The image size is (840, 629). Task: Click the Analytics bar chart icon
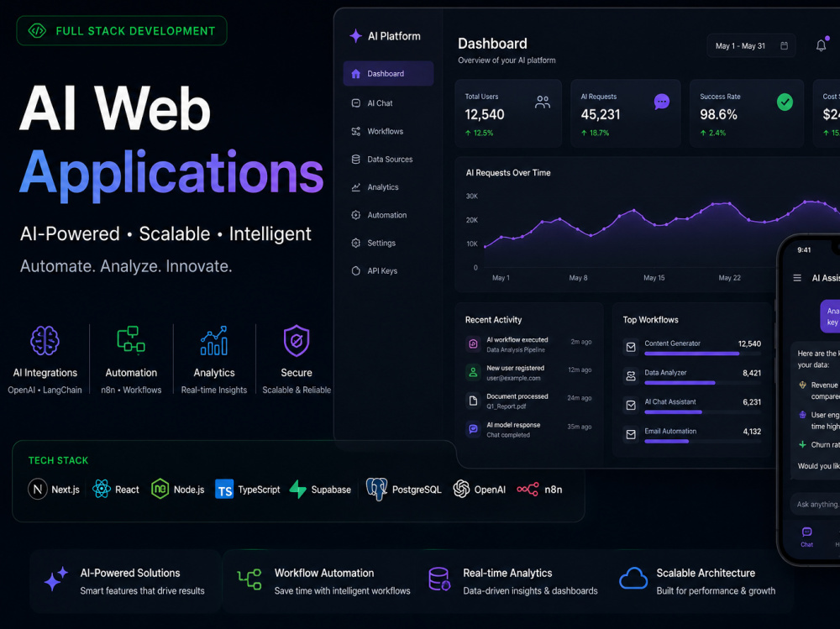click(x=213, y=341)
